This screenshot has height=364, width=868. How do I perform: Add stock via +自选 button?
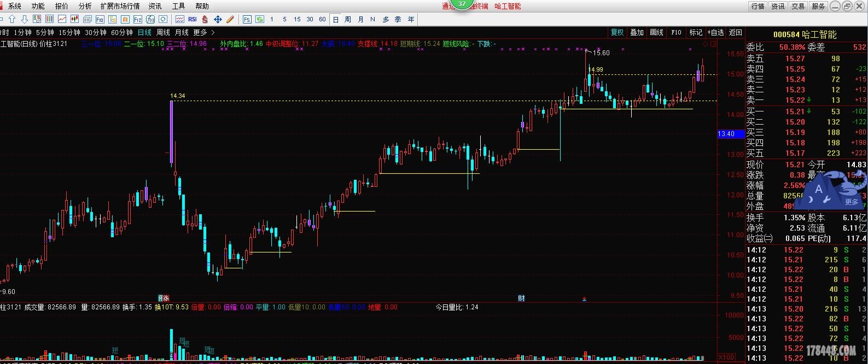pyautogui.click(x=716, y=32)
